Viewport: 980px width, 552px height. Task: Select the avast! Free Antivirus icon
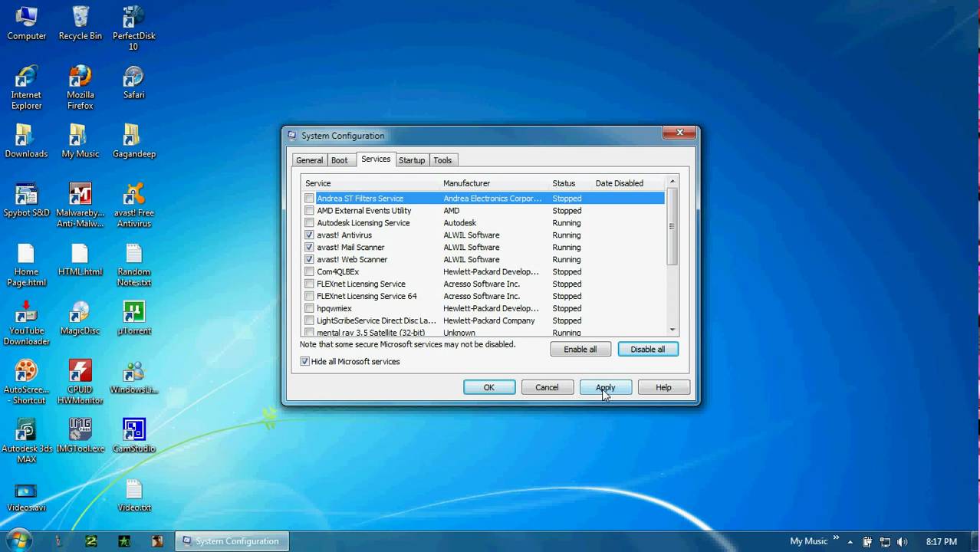pyautogui.click(x=133, y=205)
